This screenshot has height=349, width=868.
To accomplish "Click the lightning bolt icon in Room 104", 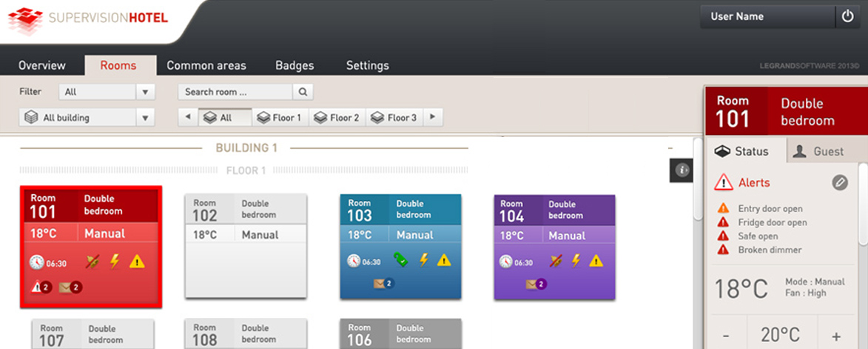I will point(576,260).
